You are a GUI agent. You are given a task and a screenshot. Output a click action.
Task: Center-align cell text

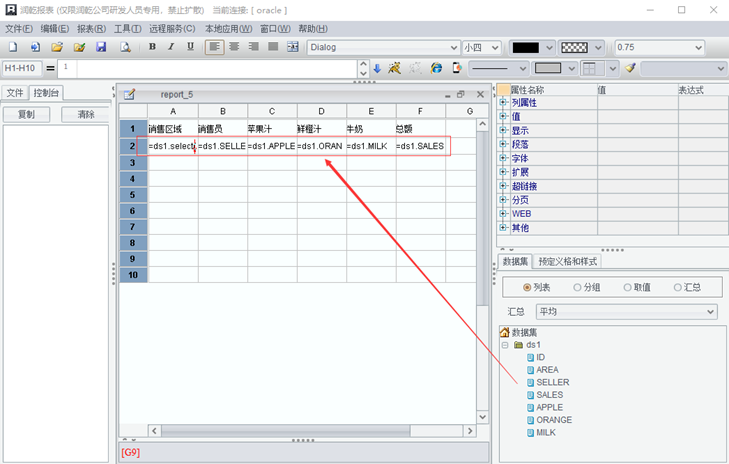[234, 47]
